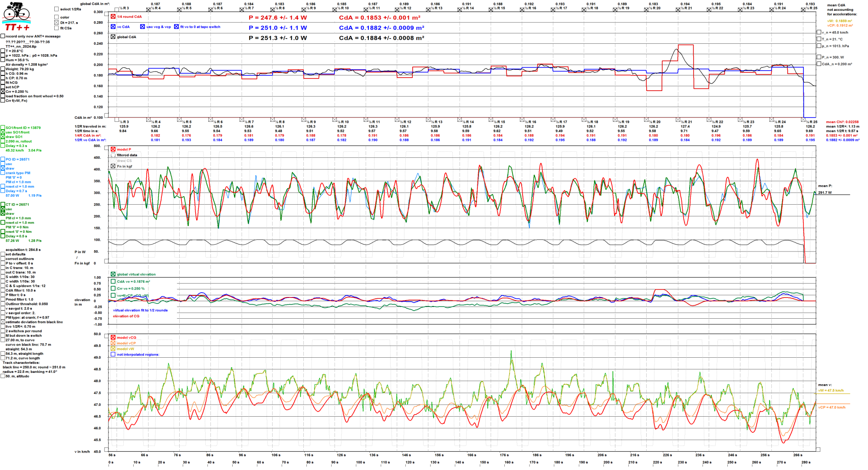Enable the crank type PM checkbox

pos(3,173)
